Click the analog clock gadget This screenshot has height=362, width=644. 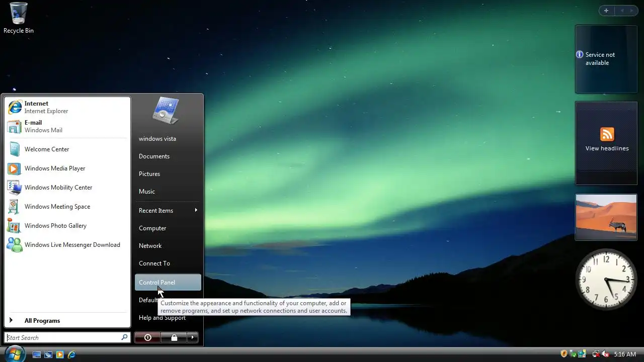[x=606, y=279]
